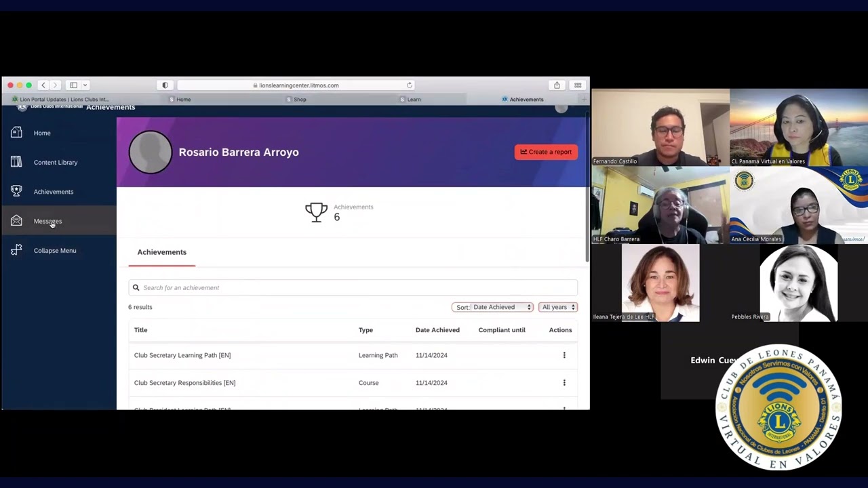Click the Collapse Menu icon

click(x=16, y=250)
